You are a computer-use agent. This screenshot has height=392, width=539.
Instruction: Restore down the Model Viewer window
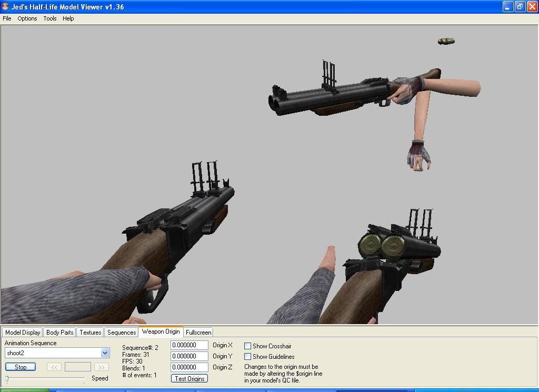520,6
